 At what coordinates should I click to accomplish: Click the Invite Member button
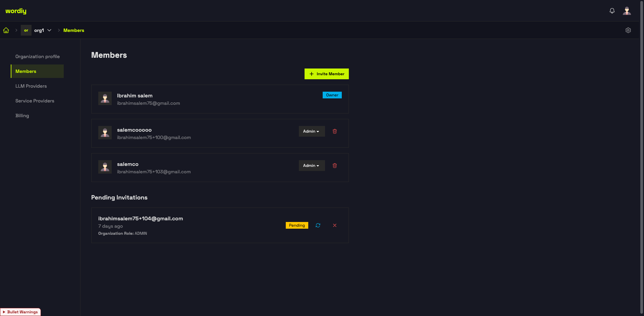(x=327, y=74)
